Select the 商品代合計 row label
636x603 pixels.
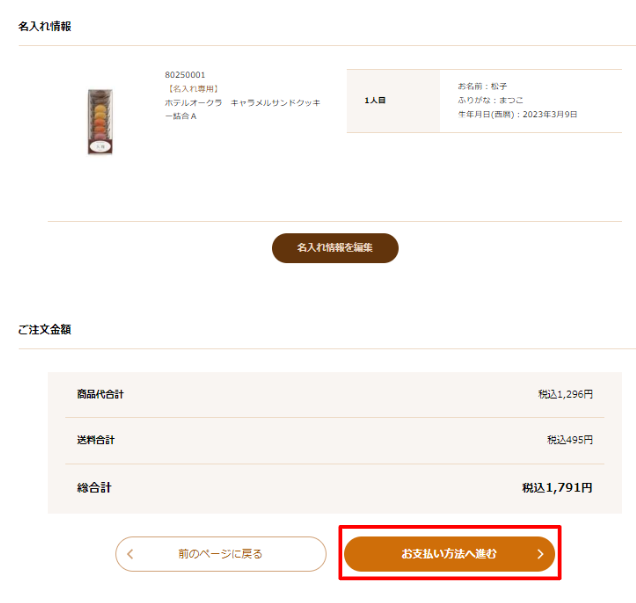pos(100,394)
